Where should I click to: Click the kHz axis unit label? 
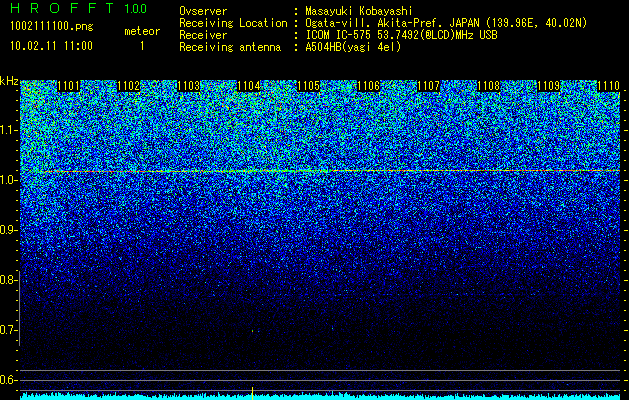[9, 81]
